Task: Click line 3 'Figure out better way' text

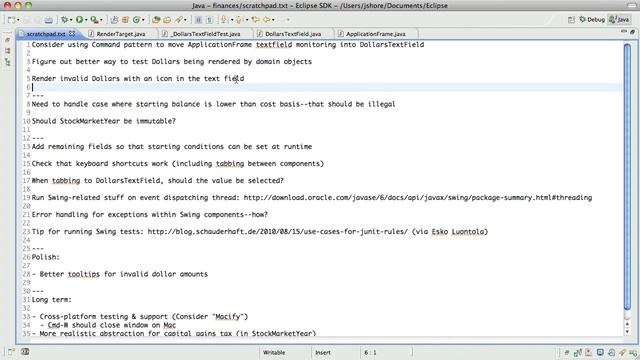Action: (x=76, y=62)
